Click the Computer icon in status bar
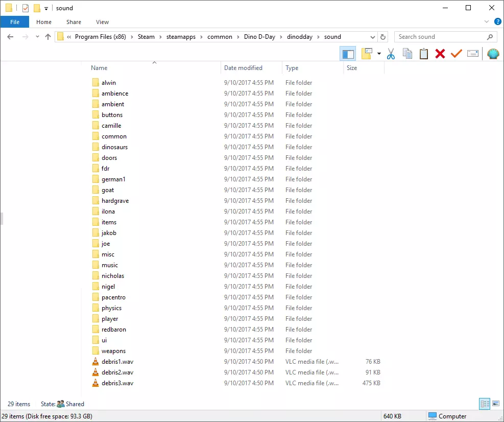The width and height of the screenshot is (504, 422). pos(433,416)
